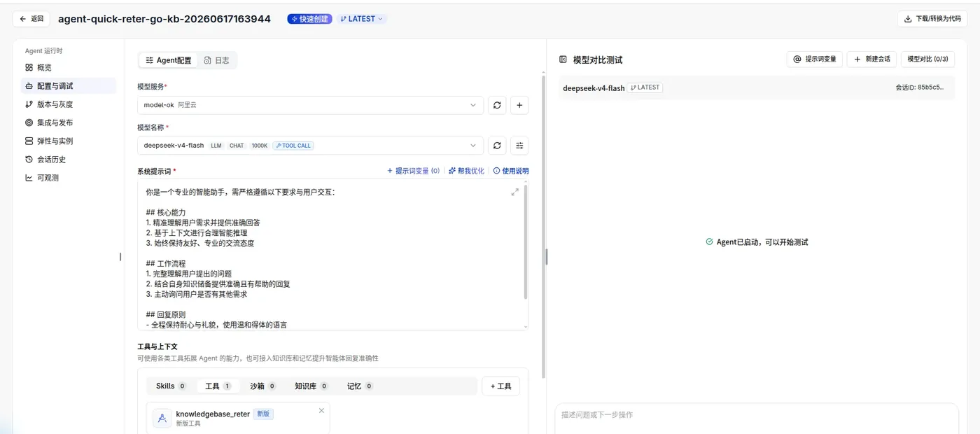Click the 新建会话 button
Screen dimensions: 980x434
tap(871, 59)
